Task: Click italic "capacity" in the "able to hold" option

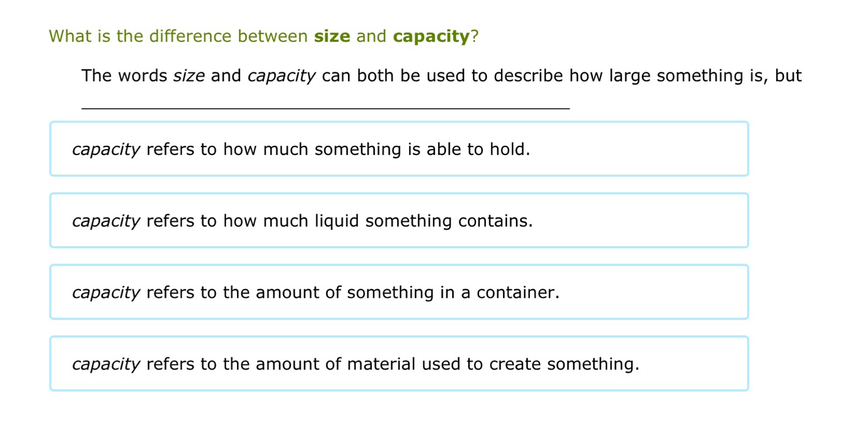Action: tap(106, 150)
